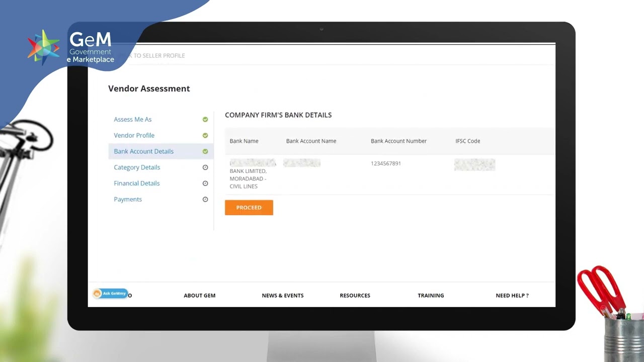
Task: Click the Bank Name column header
Action: pyautogui.click(x=244, y=141)
